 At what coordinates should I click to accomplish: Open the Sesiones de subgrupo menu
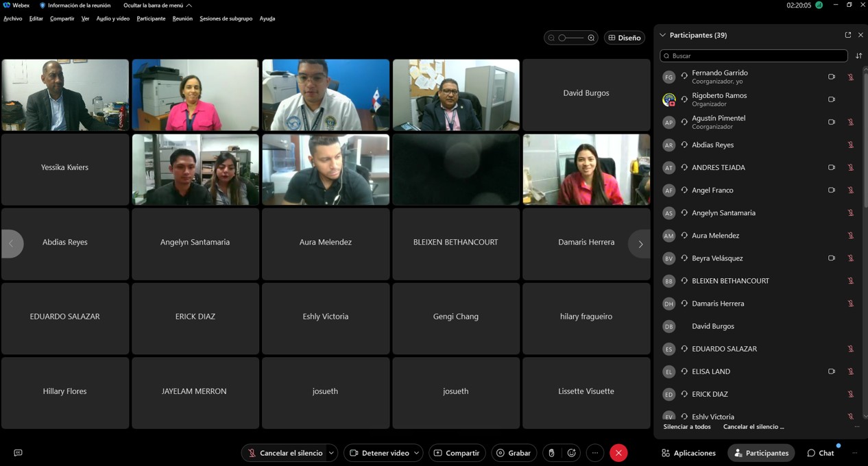(x=226, y=19)
